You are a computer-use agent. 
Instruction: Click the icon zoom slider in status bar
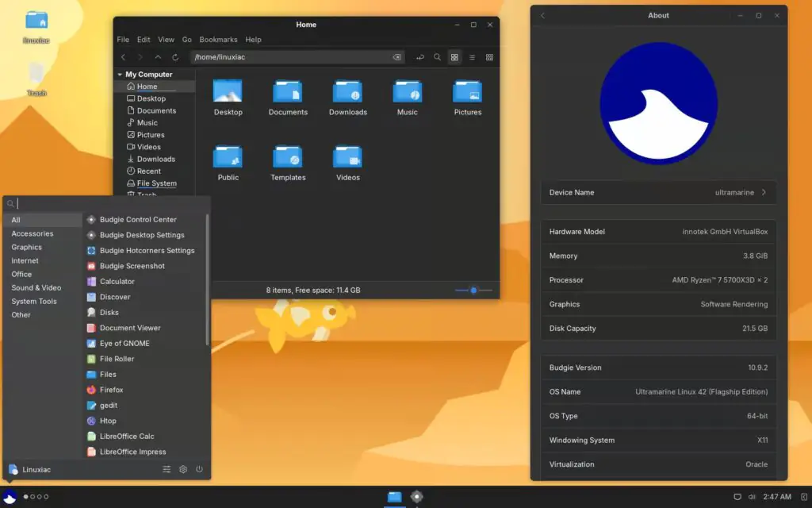[x=473, y=291]
